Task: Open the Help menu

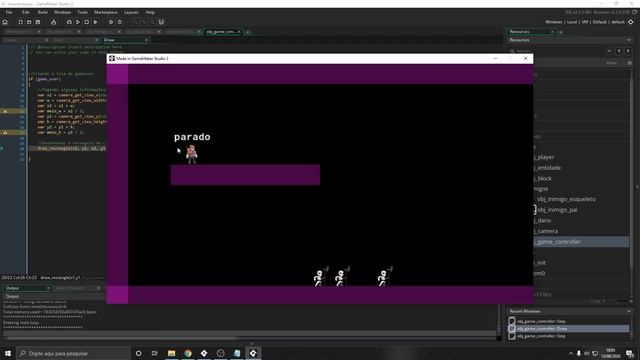Action: pyautogui.click(x=150, y=13)
